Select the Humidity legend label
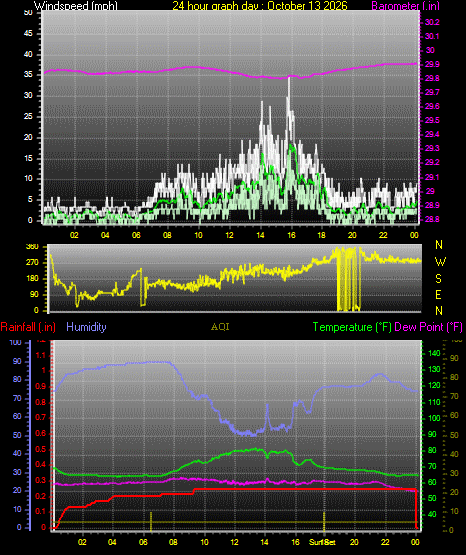 (x=86, y=327)
